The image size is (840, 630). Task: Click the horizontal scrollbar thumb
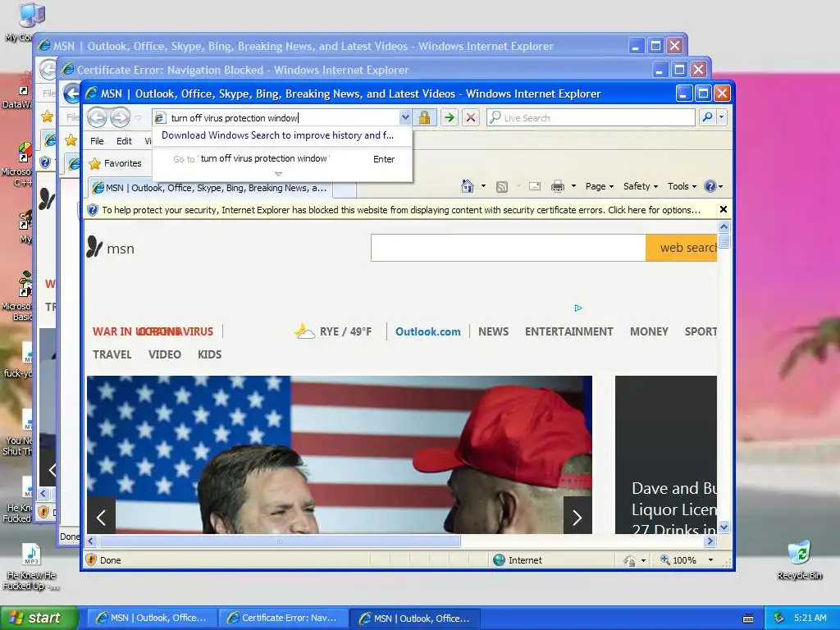click(x=279, y=541)
